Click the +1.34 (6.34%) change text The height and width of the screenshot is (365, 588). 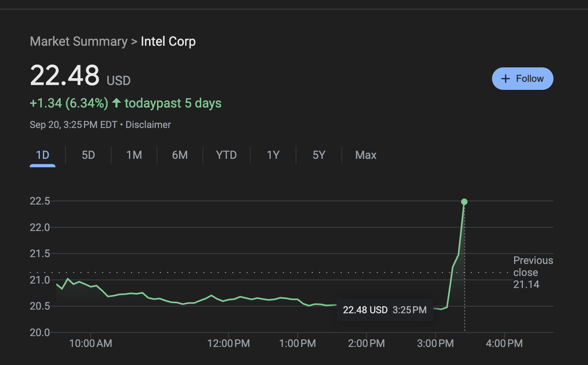tap(69, 103)
